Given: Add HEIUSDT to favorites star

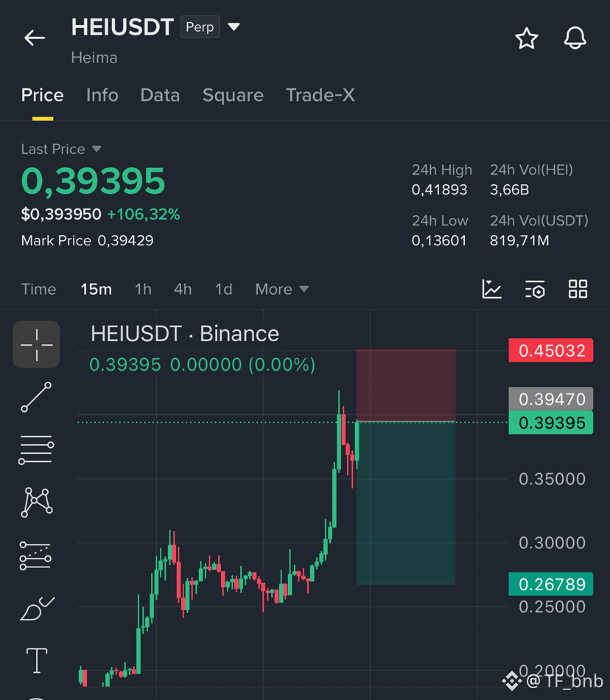Looking at the screenshot, I should tap(527, 38).
